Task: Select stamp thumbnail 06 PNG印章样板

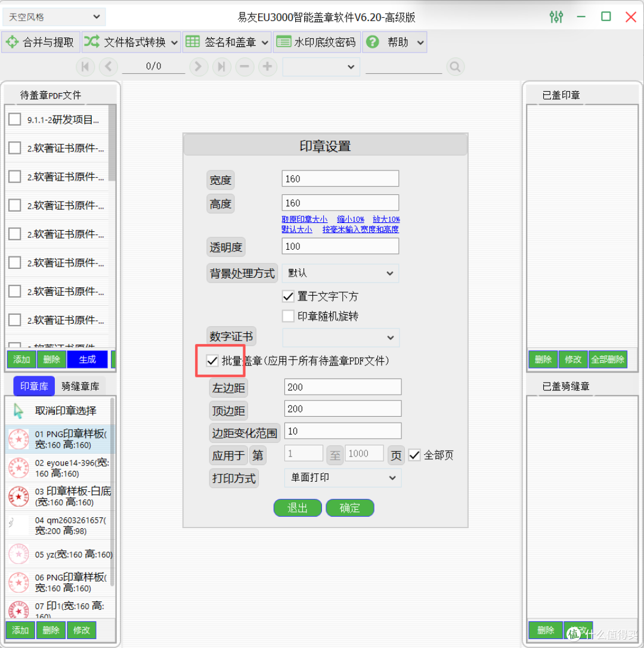Action: [x=18, y=582]
